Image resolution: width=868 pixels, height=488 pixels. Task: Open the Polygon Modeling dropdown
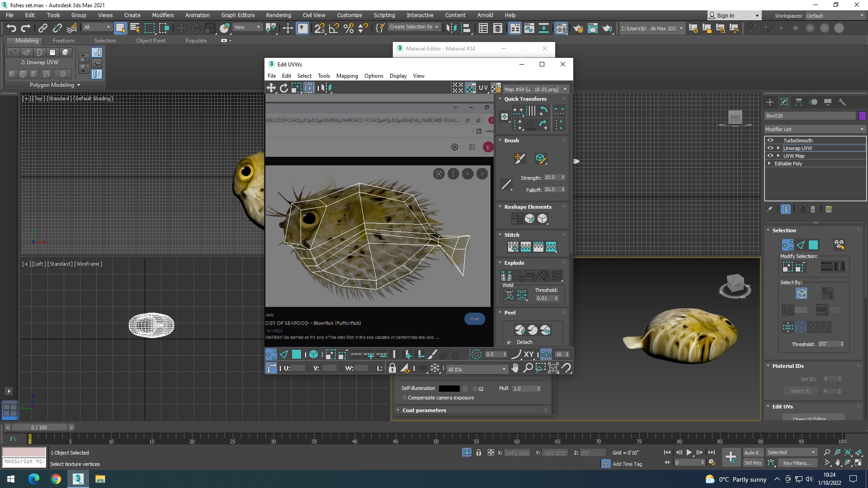(x=55, y=85)
